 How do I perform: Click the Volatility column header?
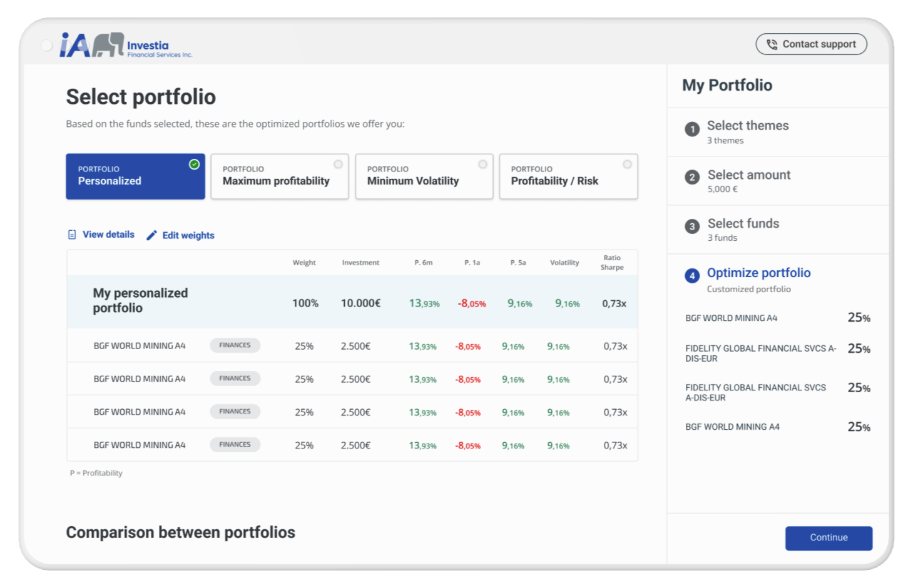[564, 263]
